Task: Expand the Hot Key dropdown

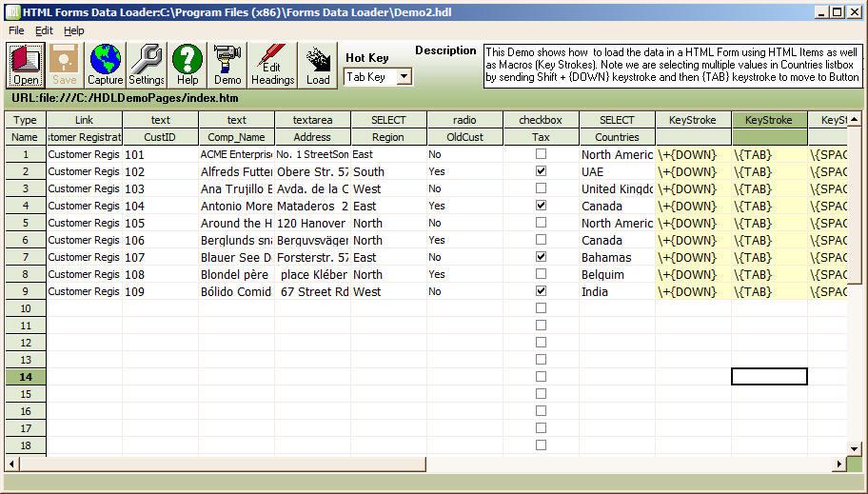Action: (403, 77)
